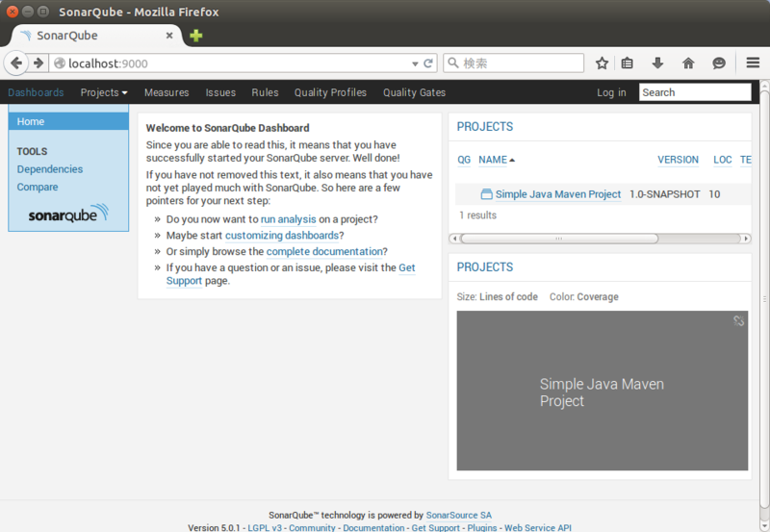Open a new tab with the plus icon
Screen dimensions: 770x532
pos(196,36)
